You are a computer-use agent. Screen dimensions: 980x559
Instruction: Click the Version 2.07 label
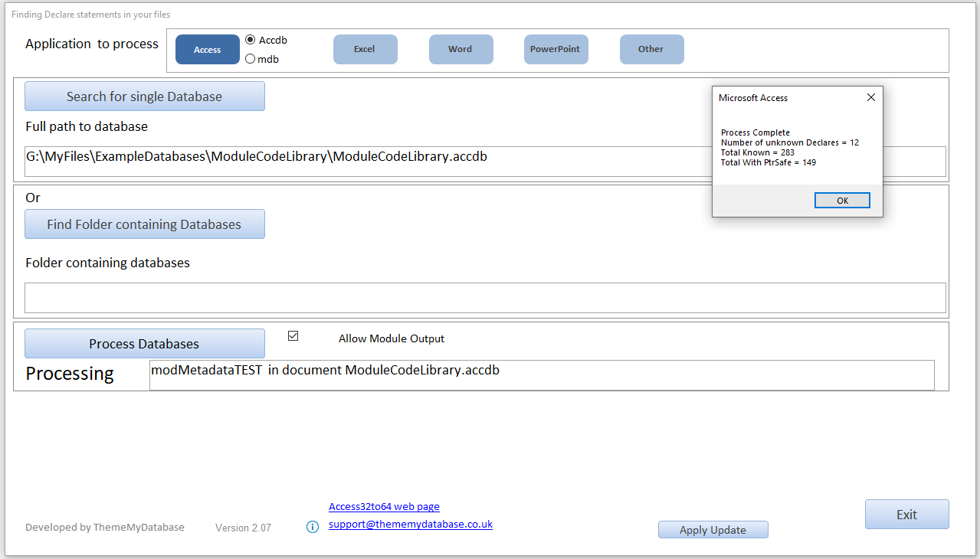244,528
